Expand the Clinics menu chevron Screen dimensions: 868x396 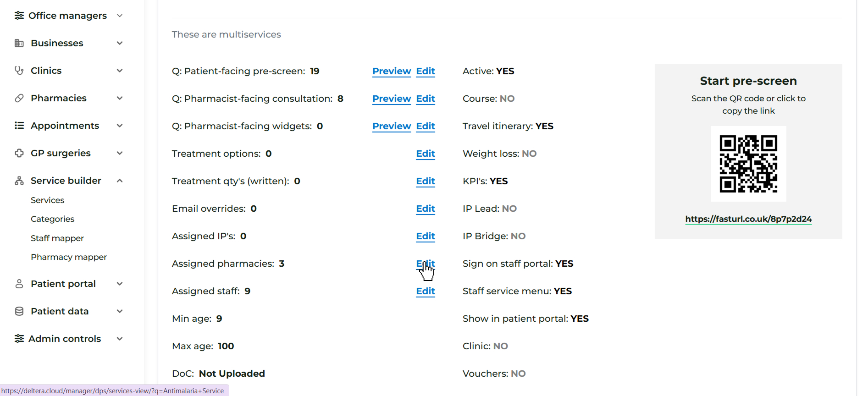(120, 71)
